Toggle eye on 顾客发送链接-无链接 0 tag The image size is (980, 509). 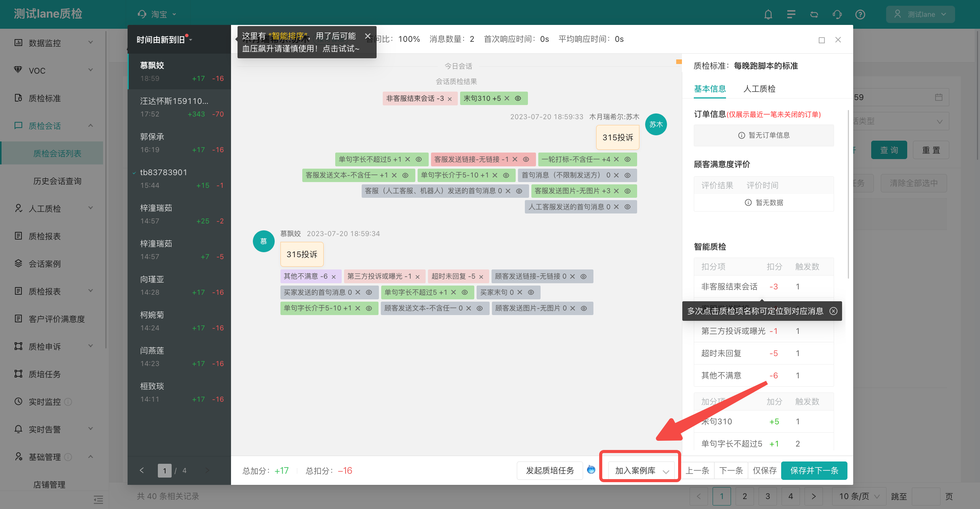583,277
